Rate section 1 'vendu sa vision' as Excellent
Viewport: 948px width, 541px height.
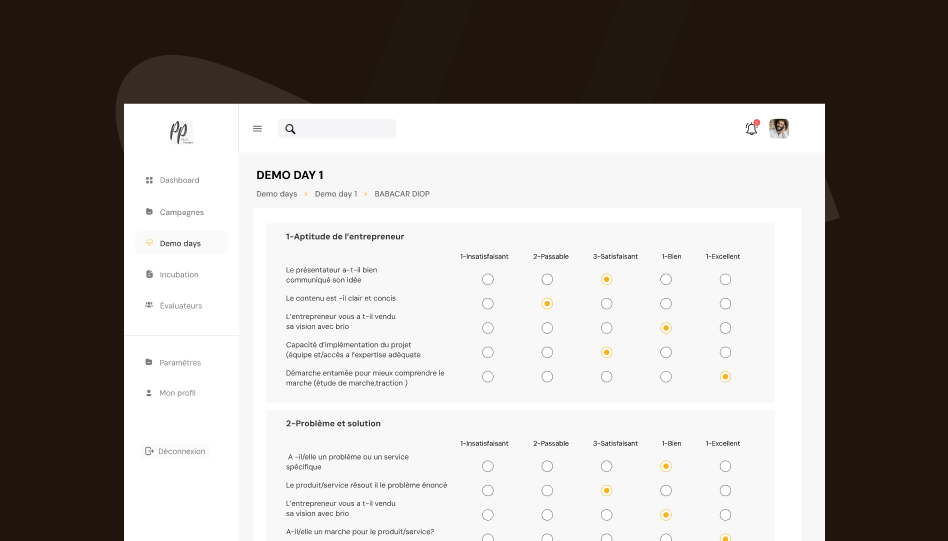click(x=725, y=328)
